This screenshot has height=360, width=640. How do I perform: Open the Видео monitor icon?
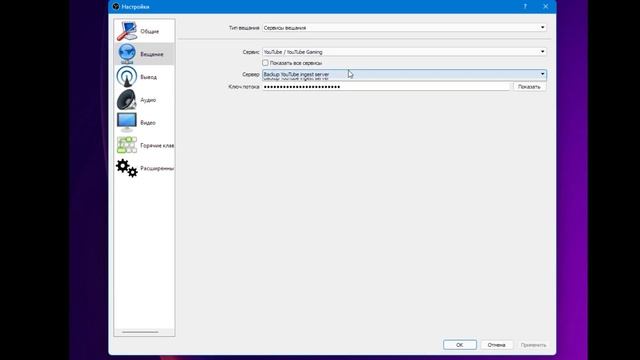coord(127,122)
